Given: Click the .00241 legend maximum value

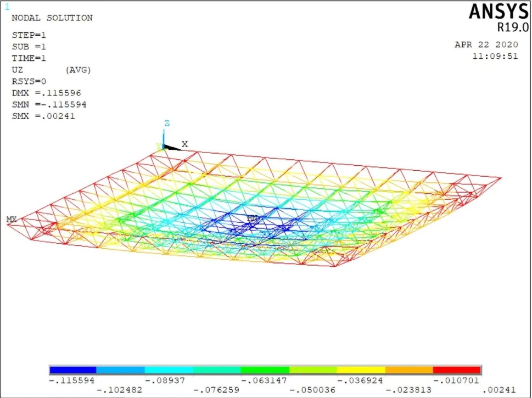Looking at the screenshot, I should click(x=501, y=390).
